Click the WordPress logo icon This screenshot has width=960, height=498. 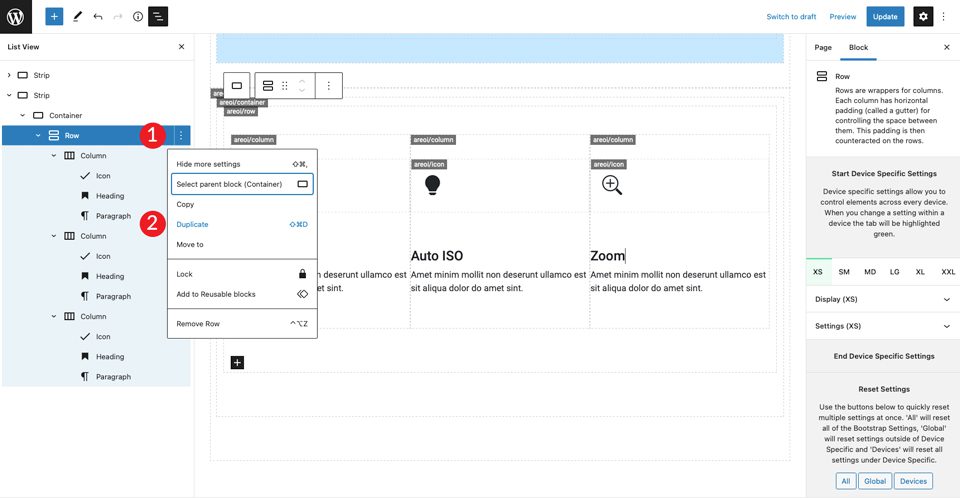(15, 17)
